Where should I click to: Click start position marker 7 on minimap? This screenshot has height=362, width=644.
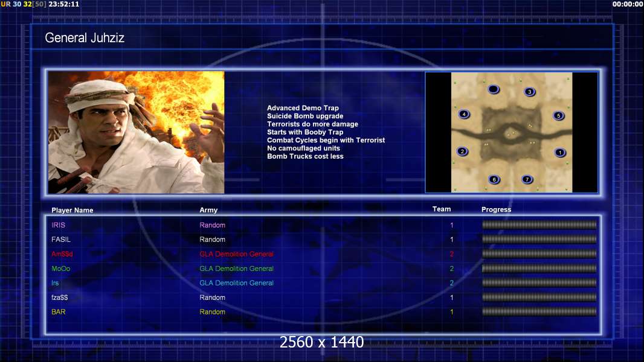click(527, 179)
